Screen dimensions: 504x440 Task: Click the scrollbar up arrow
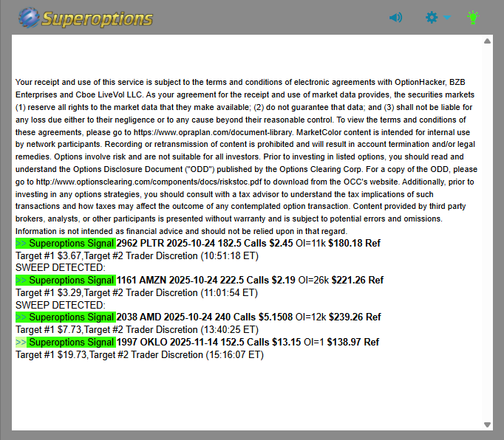click(488, 41)
